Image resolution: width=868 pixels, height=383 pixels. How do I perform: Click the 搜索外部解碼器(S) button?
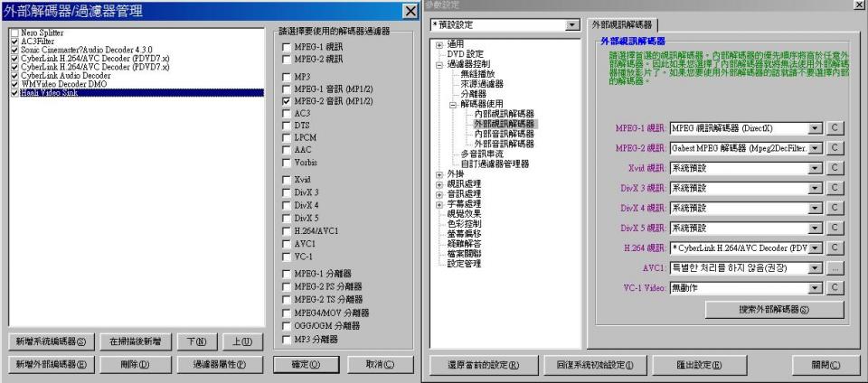point(775,310)
